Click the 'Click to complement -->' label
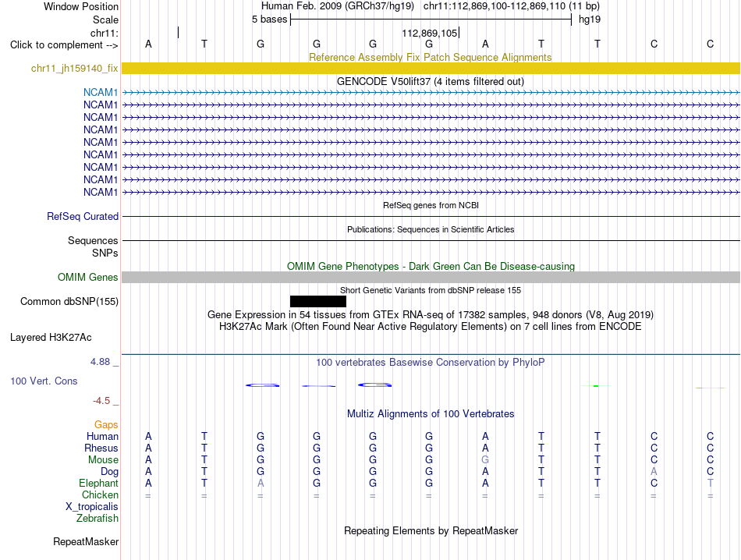The image size is (741, 560). (x=64, y=45)
